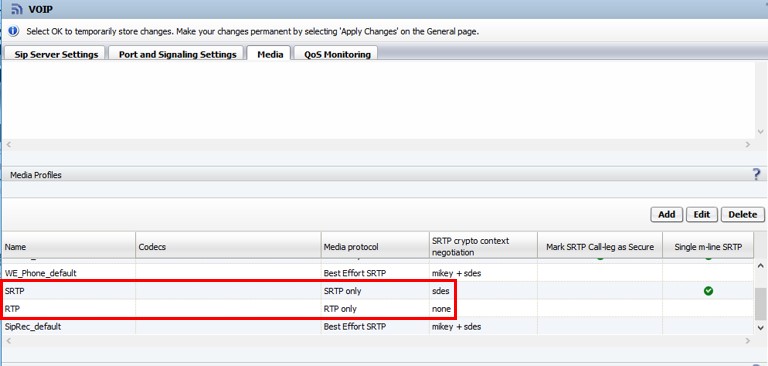This screenshot has height=366, width=768.
Task: Select the SRTP profile name
Action: [x=15, y=291]
